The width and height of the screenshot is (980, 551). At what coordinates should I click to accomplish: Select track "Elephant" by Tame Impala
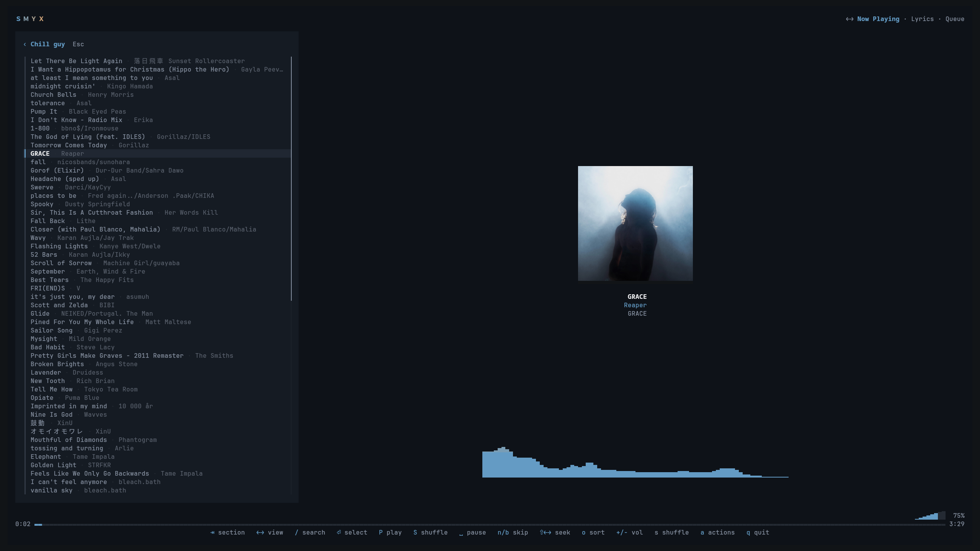coord(158,457)
